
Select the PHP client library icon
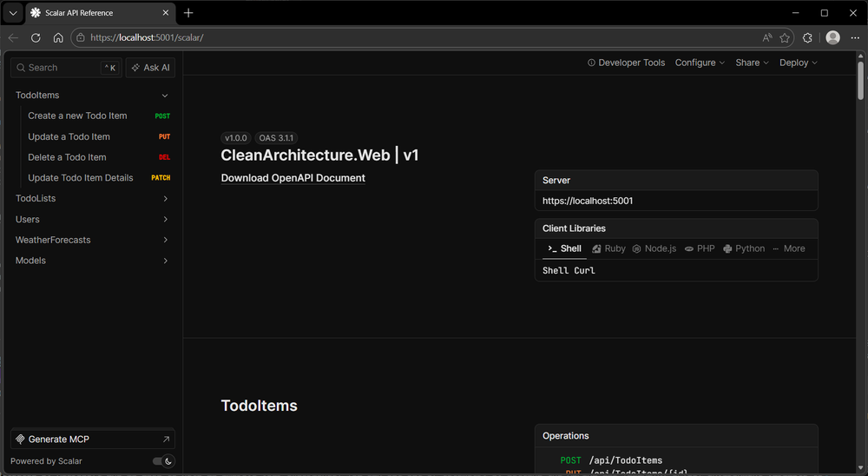click(688, 248)
